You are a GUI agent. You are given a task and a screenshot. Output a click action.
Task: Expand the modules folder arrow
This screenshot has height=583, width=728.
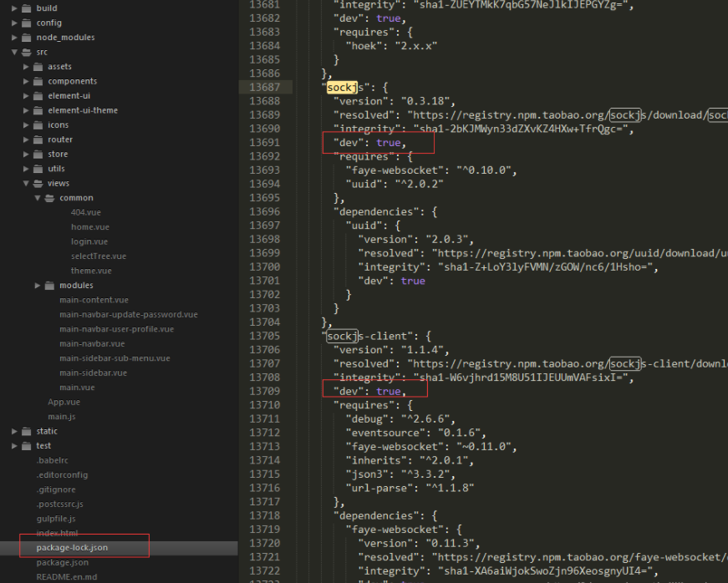coord(38,286)
